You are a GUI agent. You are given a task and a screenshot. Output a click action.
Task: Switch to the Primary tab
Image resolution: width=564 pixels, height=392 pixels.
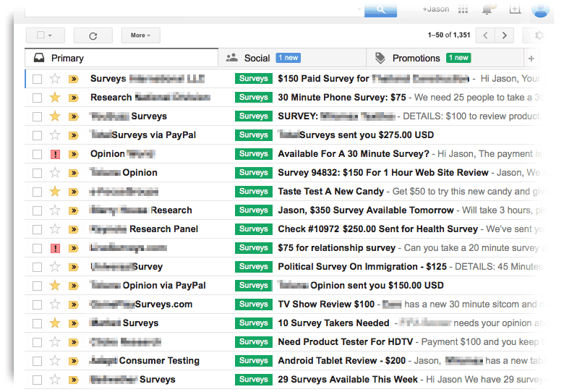click(x=121, y=58)
